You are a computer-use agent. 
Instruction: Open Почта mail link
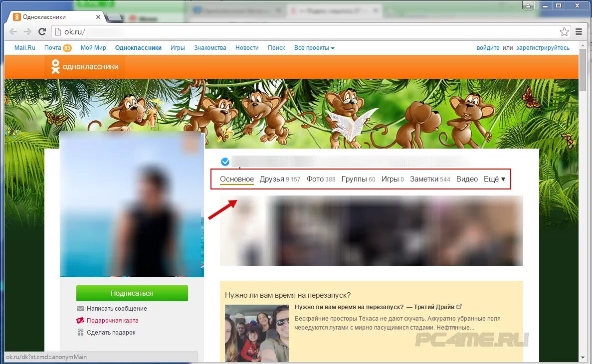tap(52, 48)
